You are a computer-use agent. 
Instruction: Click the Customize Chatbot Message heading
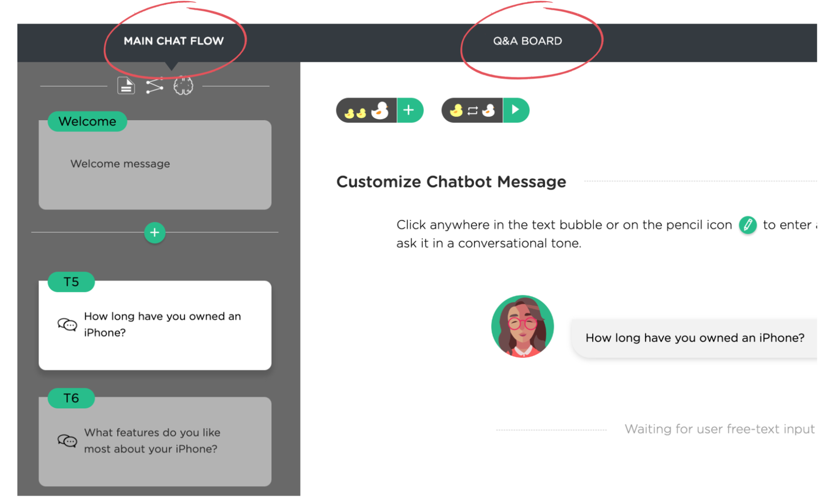pyautogui.click(x=451, y=181)
